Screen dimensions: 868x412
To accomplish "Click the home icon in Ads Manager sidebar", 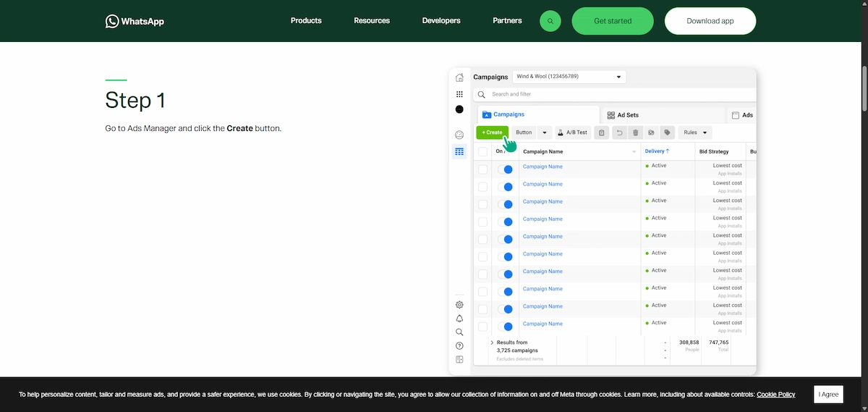I will [x=459, y=77].
